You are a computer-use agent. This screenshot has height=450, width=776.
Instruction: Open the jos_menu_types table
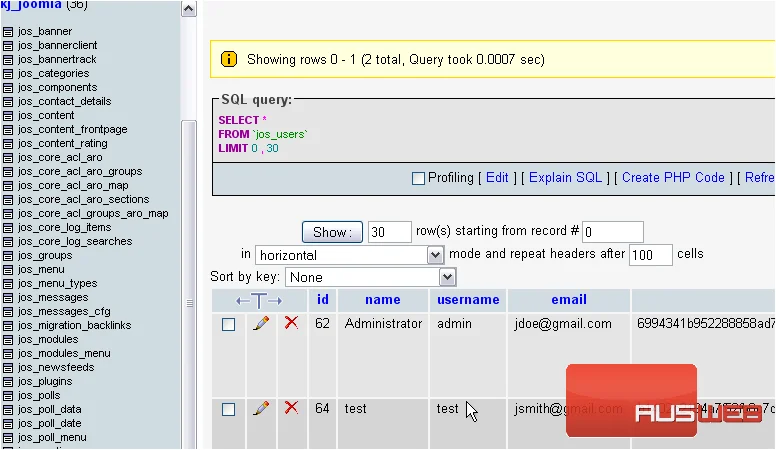click(57, 284)
